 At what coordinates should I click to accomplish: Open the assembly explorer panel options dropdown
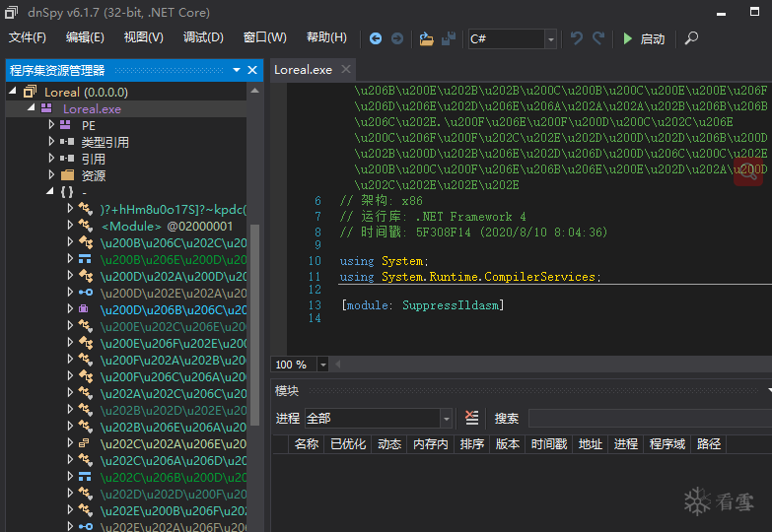click(x=237, y=70)
